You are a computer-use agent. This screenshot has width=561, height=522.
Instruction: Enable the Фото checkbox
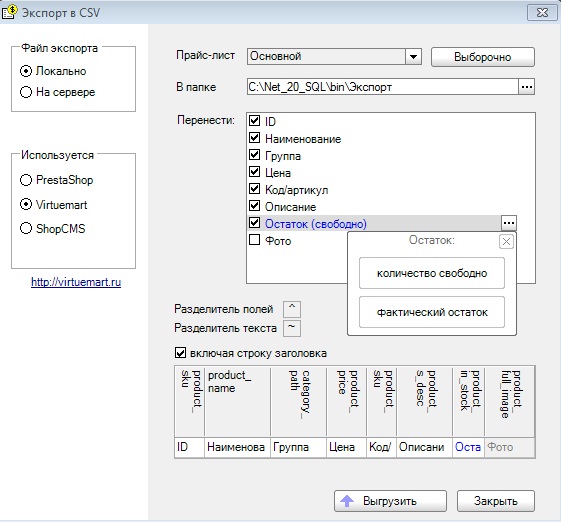pos(254,240)
